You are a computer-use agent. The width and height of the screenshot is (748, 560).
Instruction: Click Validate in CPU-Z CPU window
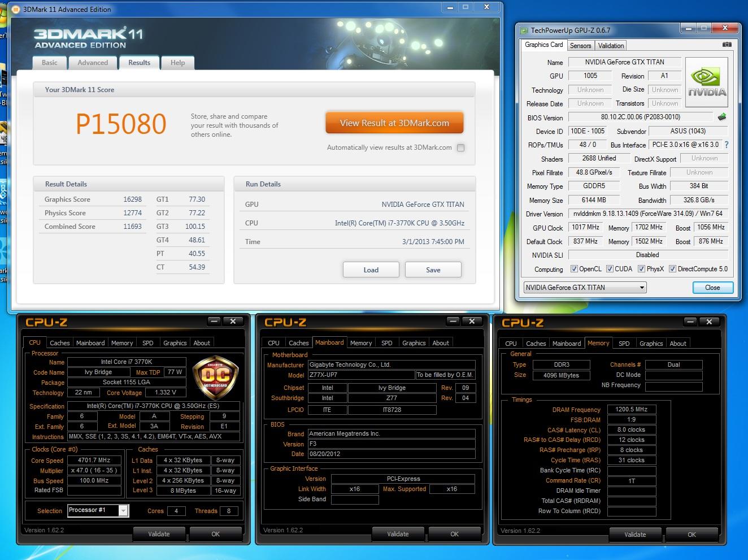coord(159,533)
